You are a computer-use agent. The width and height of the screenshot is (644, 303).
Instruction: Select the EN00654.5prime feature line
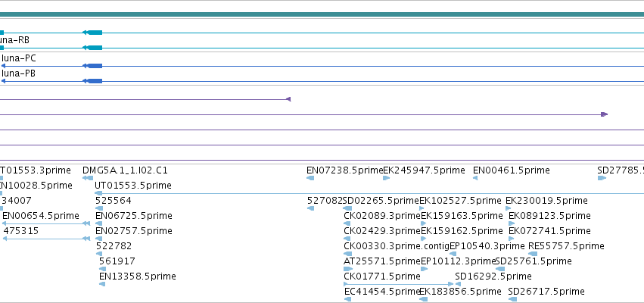click(x=46, y=223)
